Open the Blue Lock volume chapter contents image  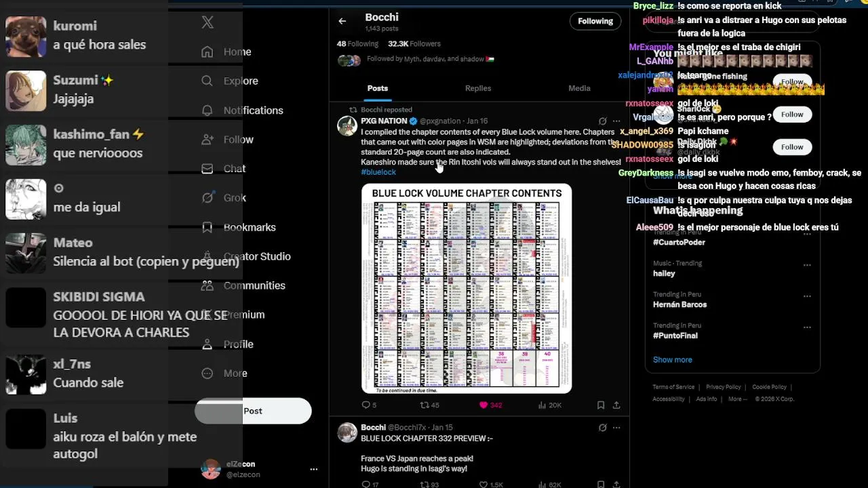[467, 288]
